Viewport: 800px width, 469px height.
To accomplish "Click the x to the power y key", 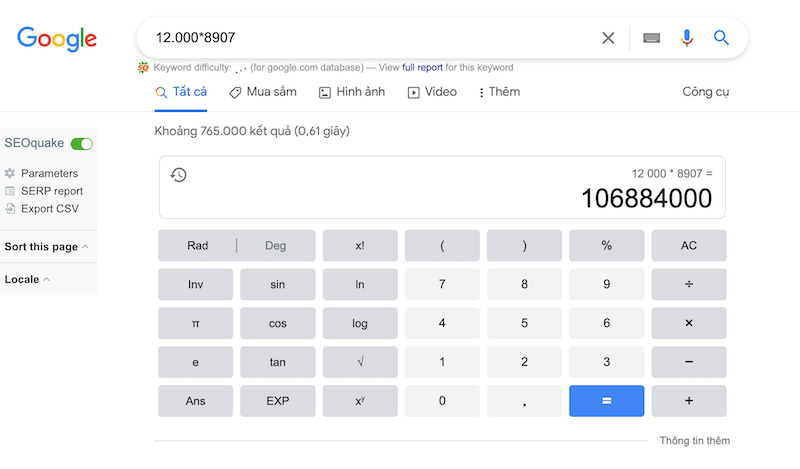I will (360, 401).
